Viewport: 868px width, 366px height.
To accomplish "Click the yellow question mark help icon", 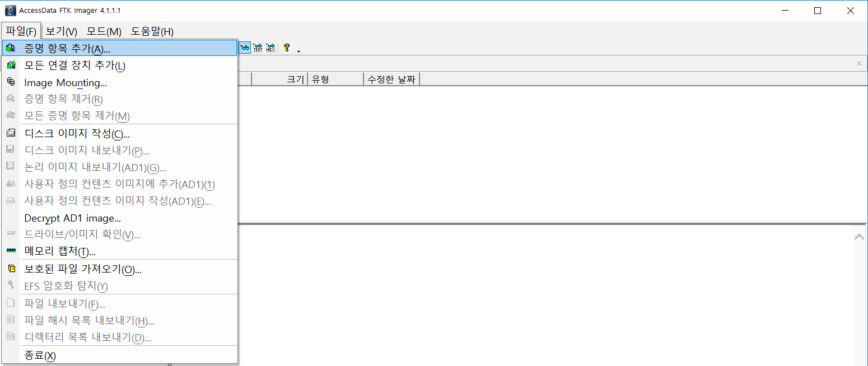I will point(287,48).
